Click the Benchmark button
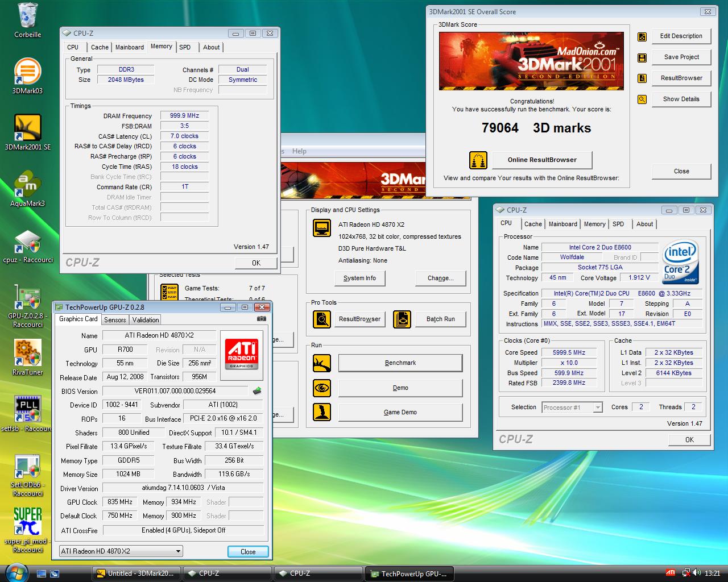This screenshot has height=582, width=728. tap(400, 363)
